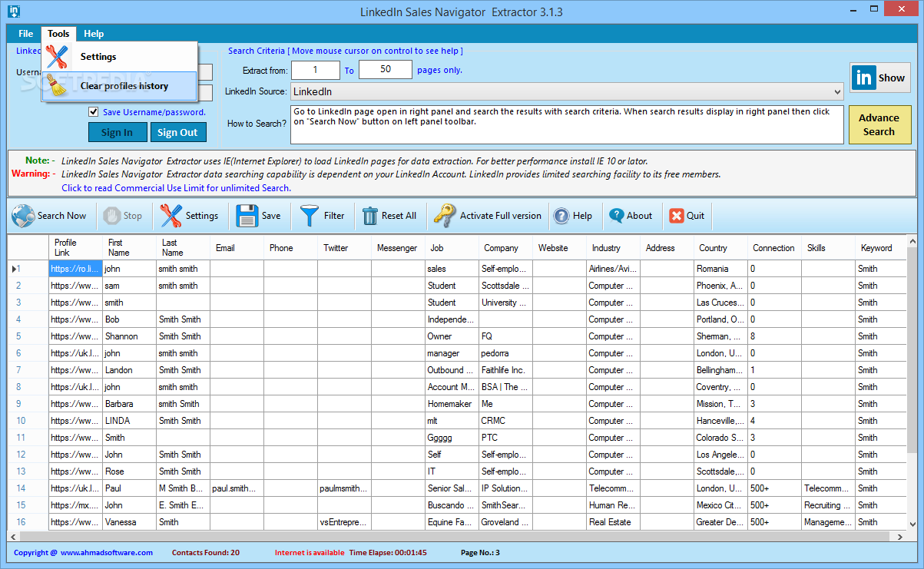
Task: Click the Tools menu
Action: 58,34
